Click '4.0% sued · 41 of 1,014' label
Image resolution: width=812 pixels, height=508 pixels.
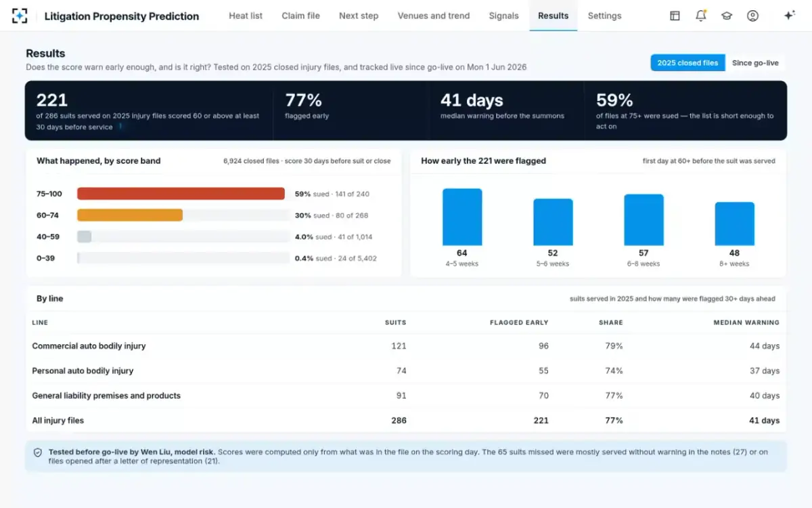click(334, 237)
